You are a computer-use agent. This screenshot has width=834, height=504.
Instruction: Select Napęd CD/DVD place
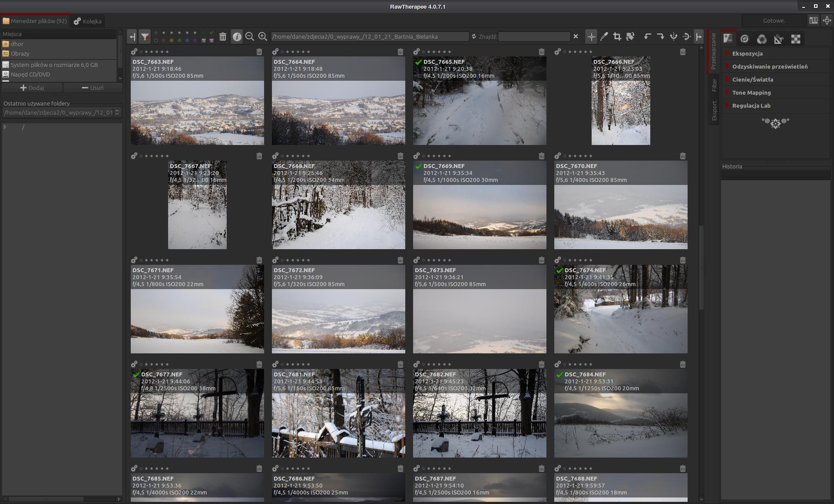(59, 74)
